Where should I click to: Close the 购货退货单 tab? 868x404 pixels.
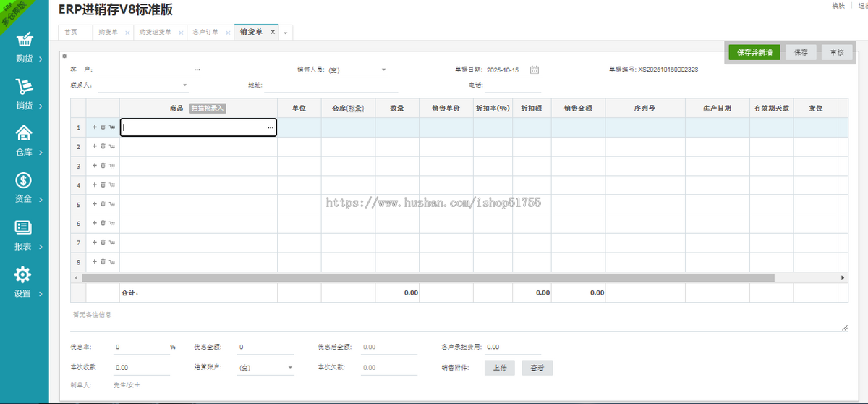click(181, 33)
